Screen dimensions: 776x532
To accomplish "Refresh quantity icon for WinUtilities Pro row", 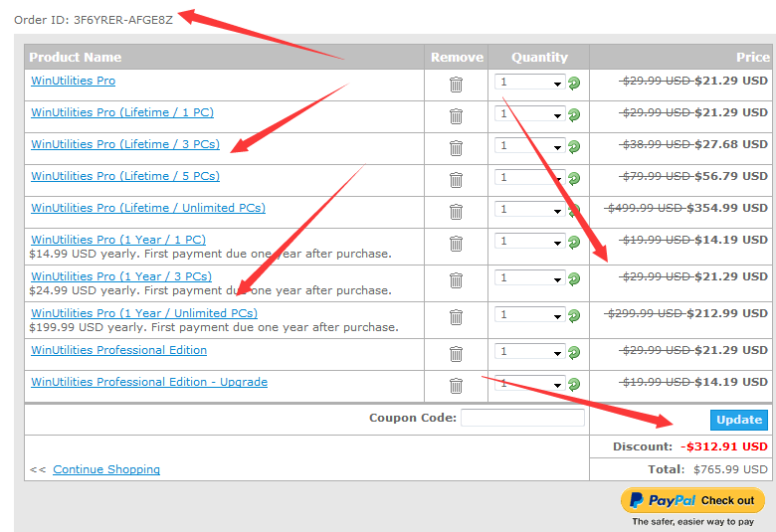I will pyautogui.click(x=574, y=84).
